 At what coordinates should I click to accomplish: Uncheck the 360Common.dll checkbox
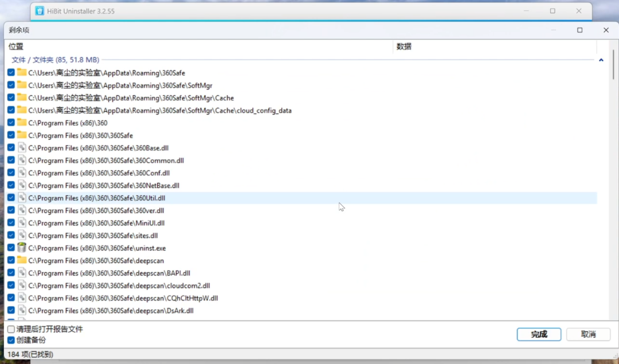tap(11, 161)
